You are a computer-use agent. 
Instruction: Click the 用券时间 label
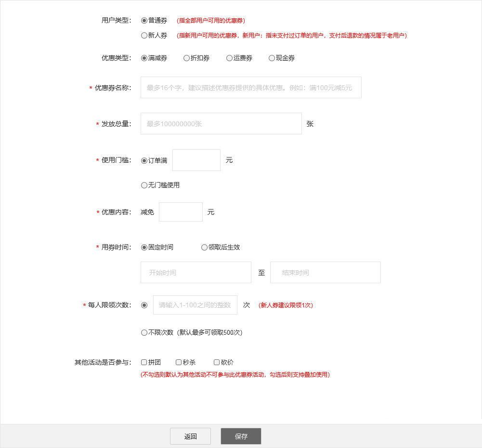[116, 248]
